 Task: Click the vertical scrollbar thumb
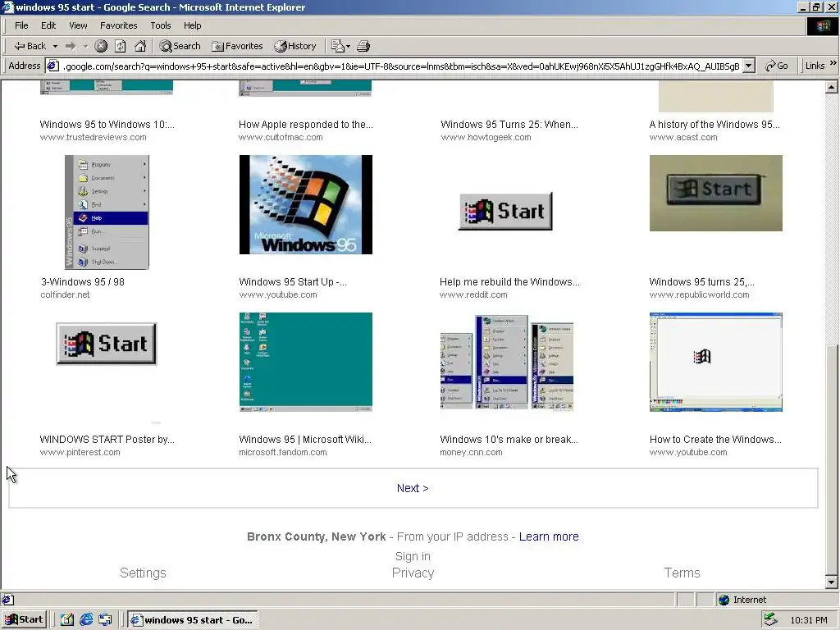(x=832, y=459)
